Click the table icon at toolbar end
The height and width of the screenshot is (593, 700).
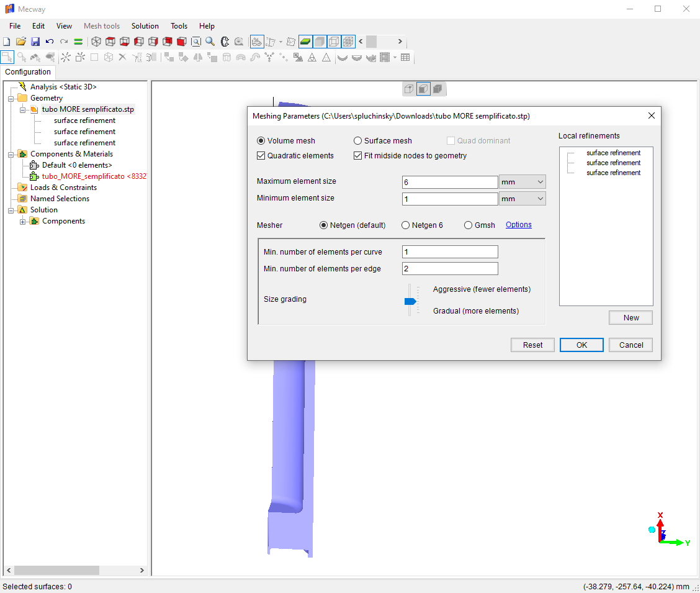click(x=405, y=57)
